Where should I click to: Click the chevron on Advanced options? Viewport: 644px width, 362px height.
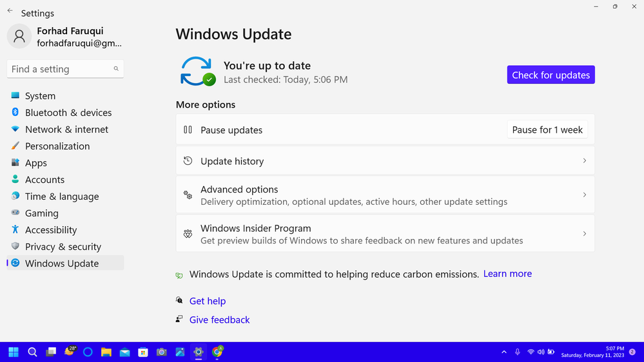point(585,195)
